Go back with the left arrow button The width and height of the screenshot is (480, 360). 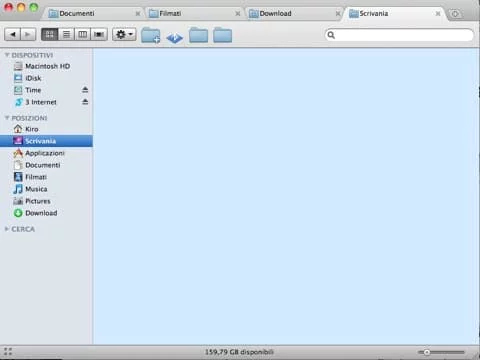(x=13, y=34)
